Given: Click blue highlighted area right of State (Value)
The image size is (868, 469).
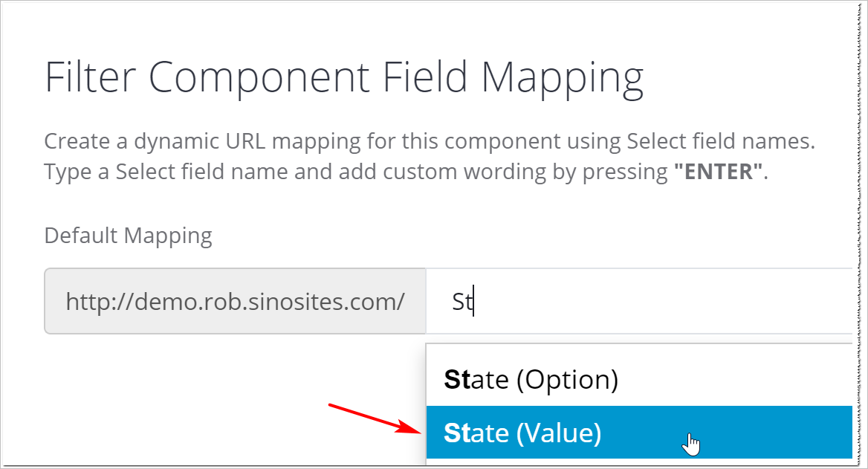Looking at the screenshot, I should click(x=773, y=433).
